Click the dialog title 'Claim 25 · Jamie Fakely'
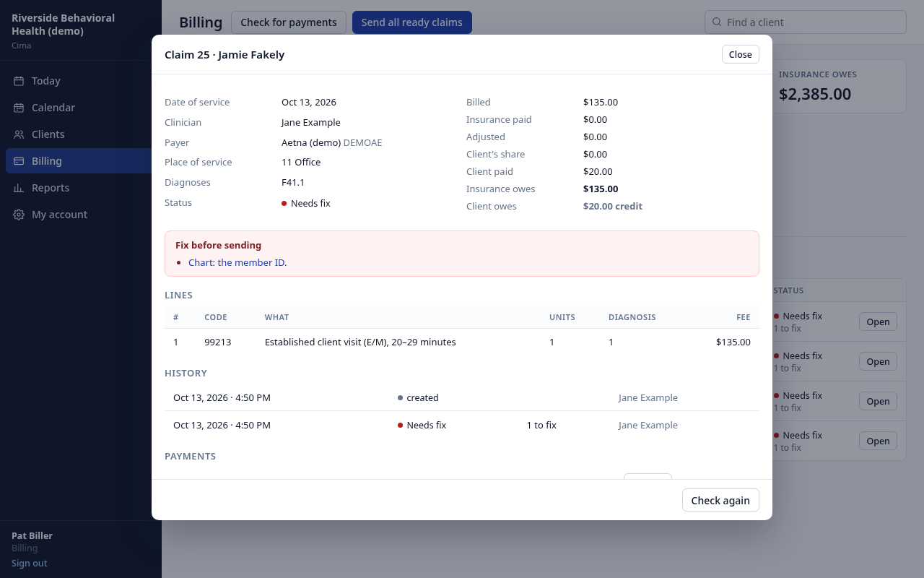924x578 pixels. pos(225,55)
